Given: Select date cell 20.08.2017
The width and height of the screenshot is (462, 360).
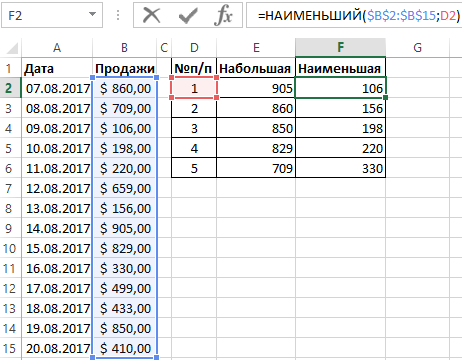Looking at the screenshot, I should click(57, 348).
